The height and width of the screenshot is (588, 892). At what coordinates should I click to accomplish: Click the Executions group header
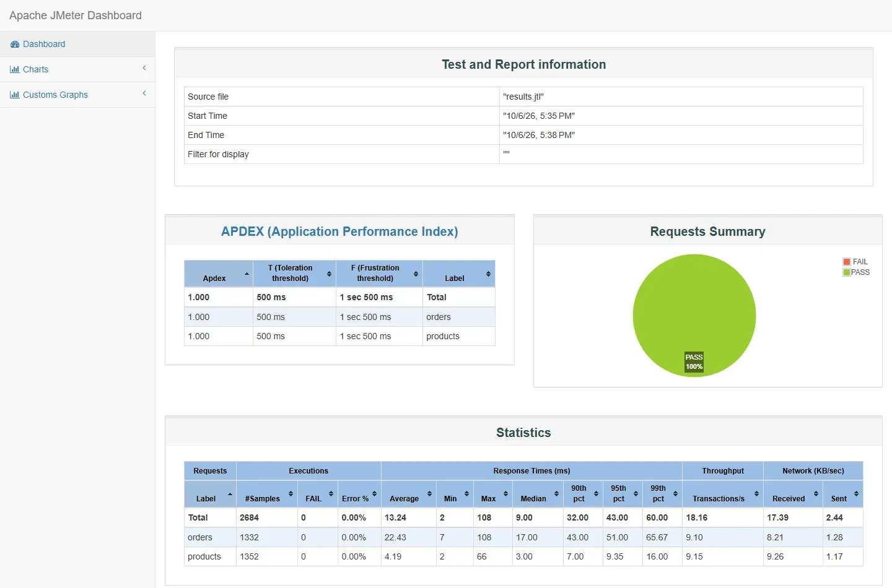coord(308,471)
